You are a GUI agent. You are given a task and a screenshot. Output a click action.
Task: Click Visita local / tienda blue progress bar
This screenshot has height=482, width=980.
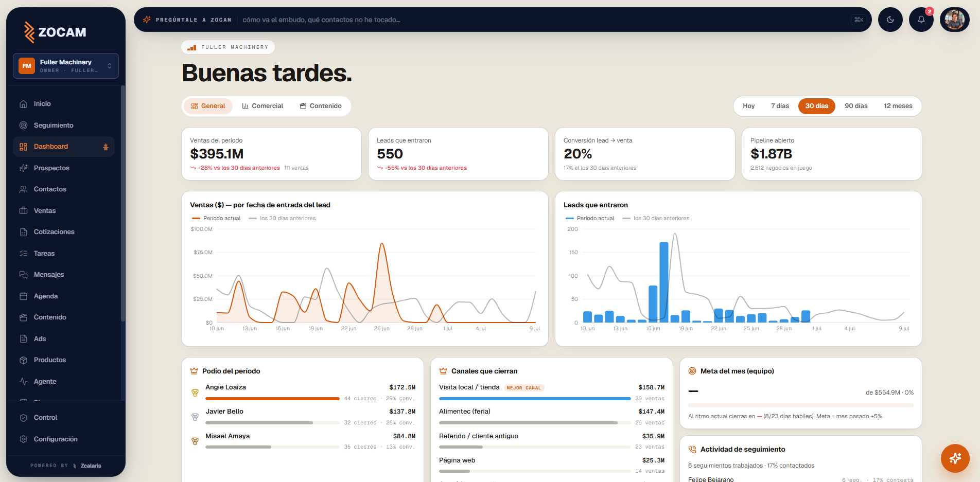pos(535,399)
